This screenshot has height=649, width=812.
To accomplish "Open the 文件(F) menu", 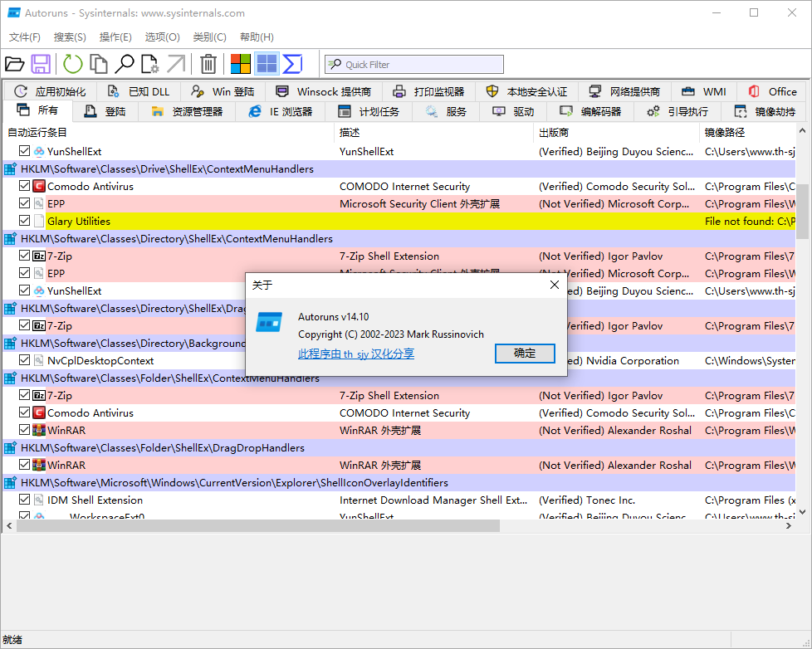I will [x=25, y=37].
